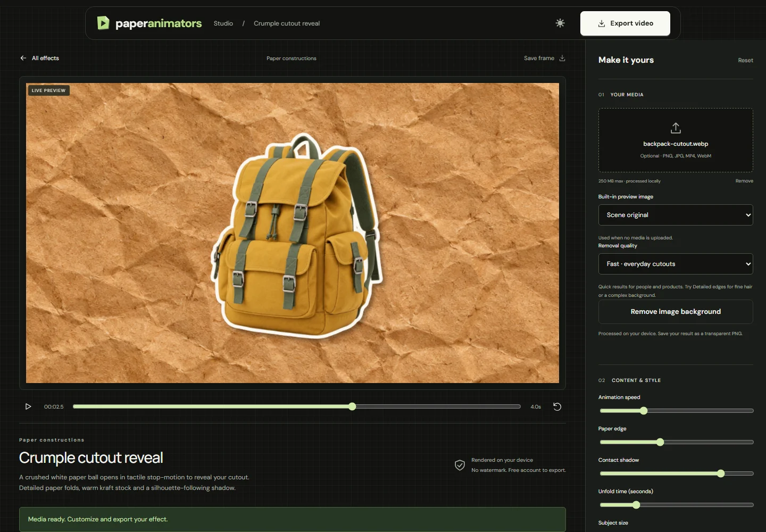Play the preview animation

point(28,406)
